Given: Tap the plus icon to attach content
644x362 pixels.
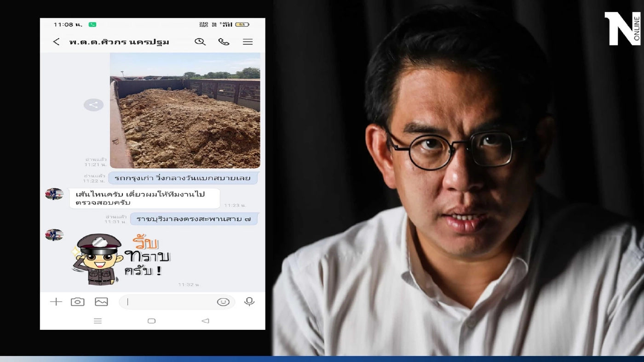Looking at the screenshot, I should click(x=56, y=301).
